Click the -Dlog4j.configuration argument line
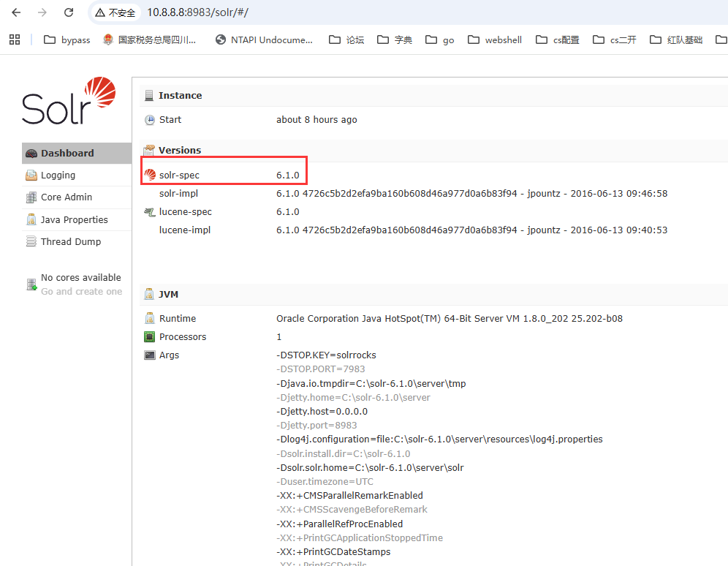 [x=440, y=439]
